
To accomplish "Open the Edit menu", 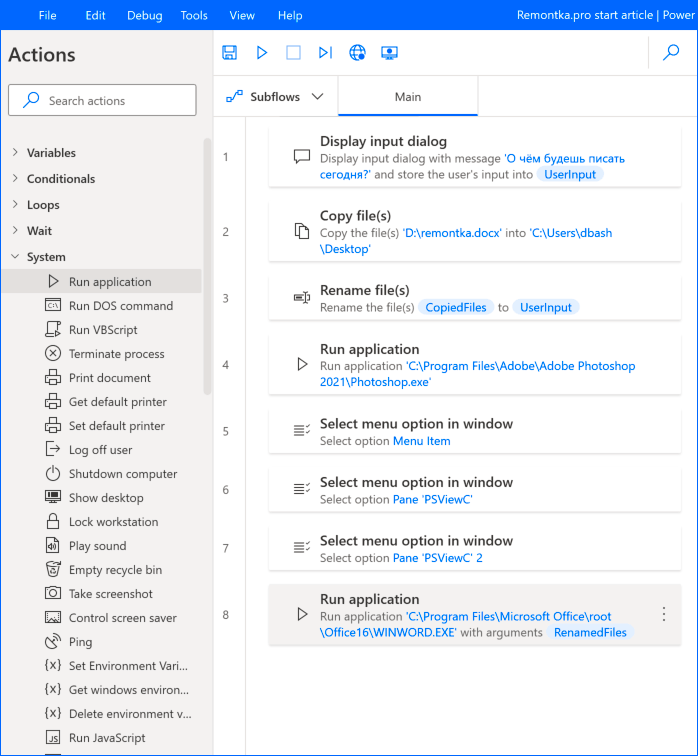I will click(95, 15).
